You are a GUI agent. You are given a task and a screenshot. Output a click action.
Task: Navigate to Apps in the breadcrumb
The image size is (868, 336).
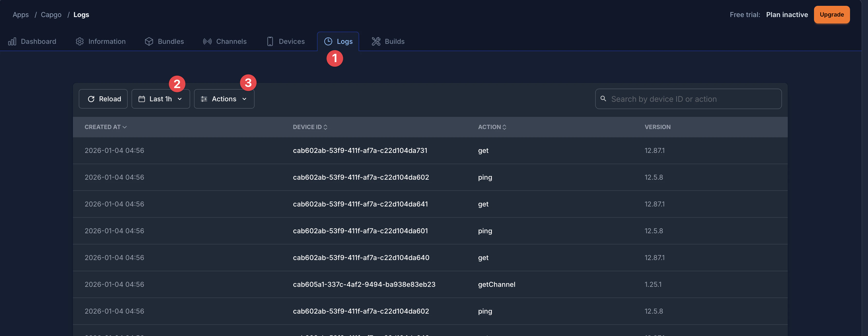tap(21, 15)
